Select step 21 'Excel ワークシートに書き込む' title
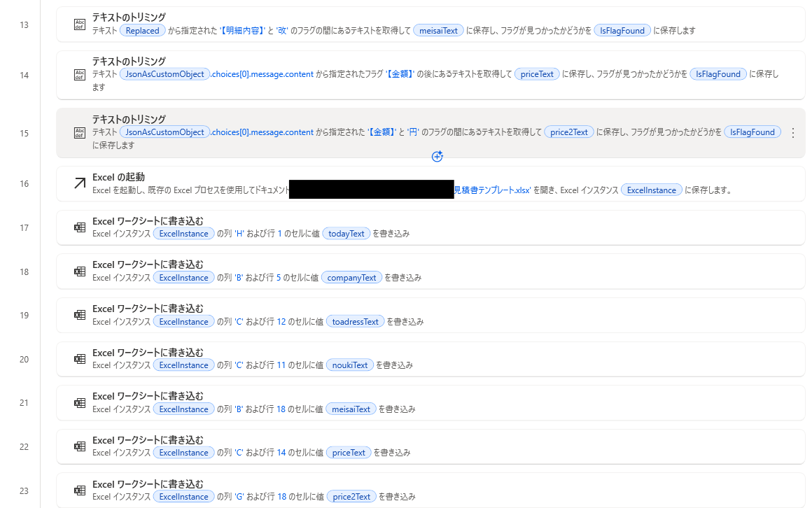Viewport: 812px width, 508px height. click(x=148, y=396)
